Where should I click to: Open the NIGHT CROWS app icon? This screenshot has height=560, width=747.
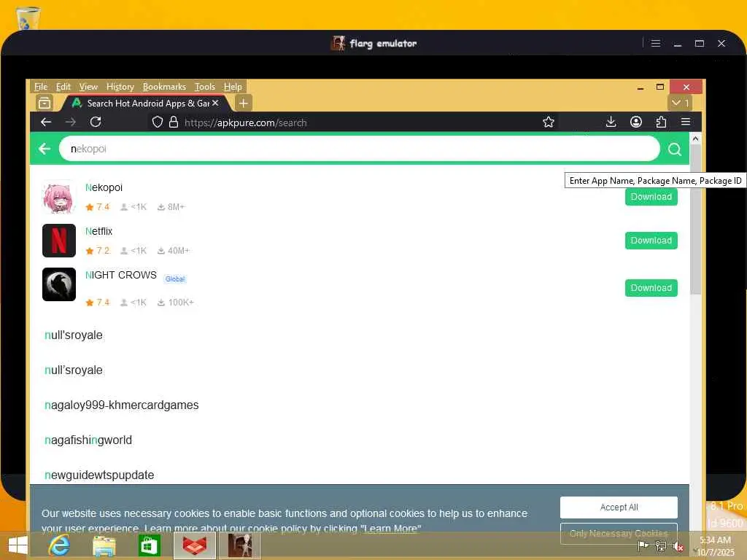(x=58, y=284)
